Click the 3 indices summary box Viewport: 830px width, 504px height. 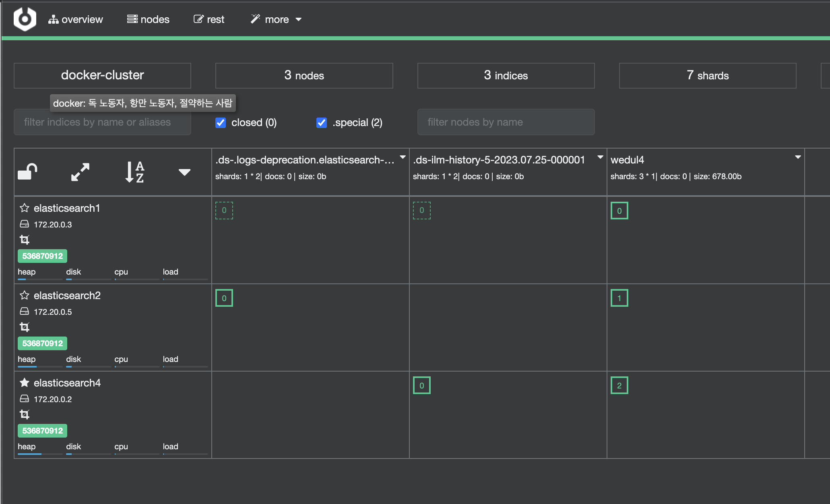coord(506,76)
